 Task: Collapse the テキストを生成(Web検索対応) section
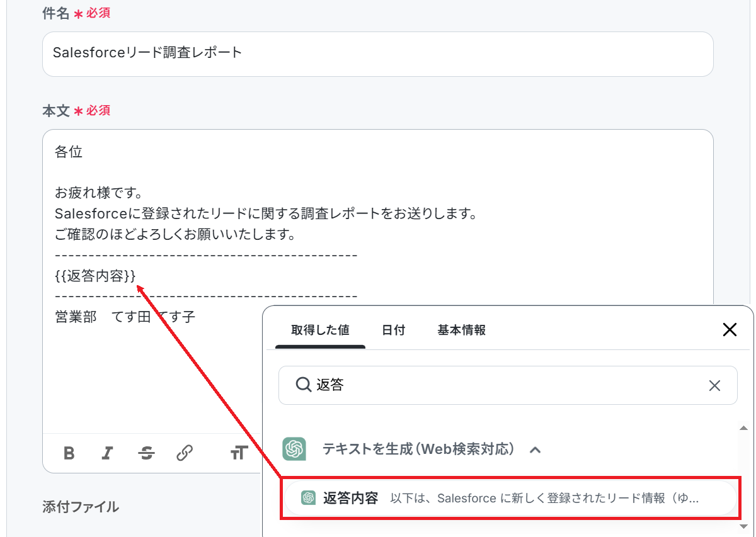(x=535, y=449)
